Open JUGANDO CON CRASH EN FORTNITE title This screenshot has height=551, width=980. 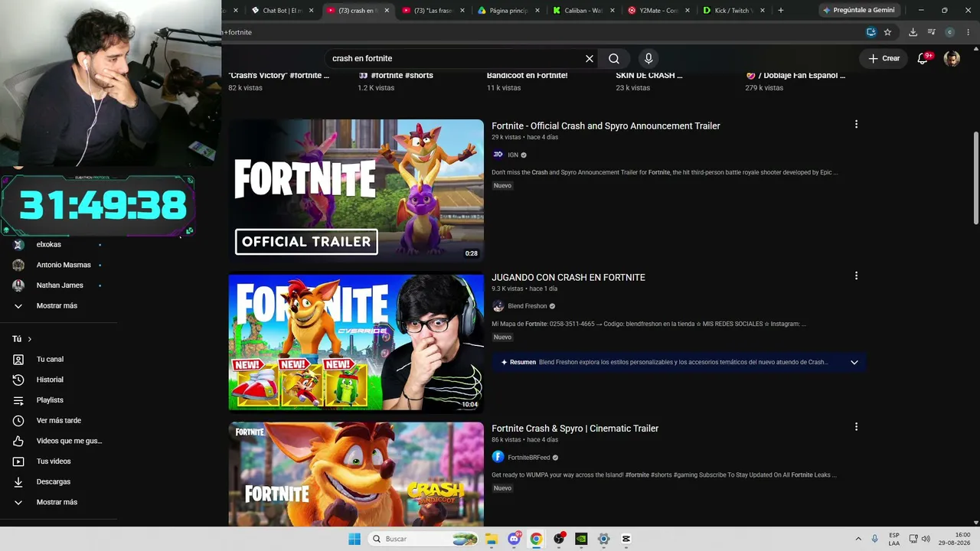pyautogui.click(x=568, y=277)
